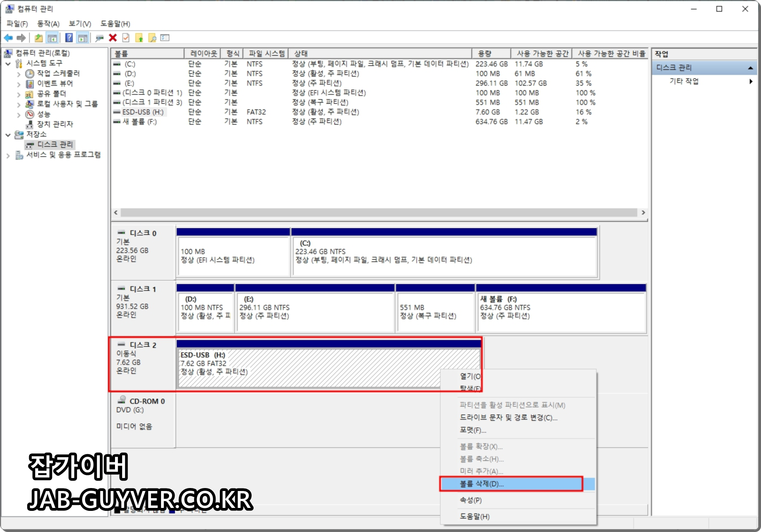Click 속성(P) in the context menu
Screen dimensions: 761x532
click(x=471, y=500)
